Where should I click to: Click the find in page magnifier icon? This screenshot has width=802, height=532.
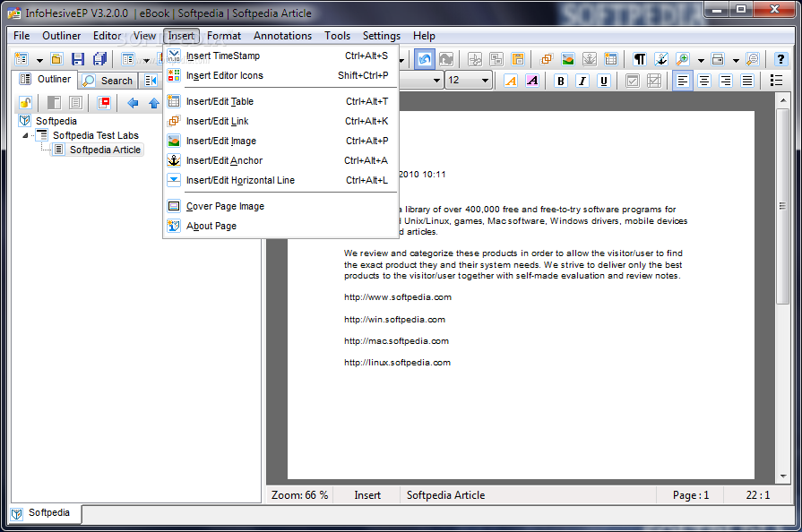point(753,59)
